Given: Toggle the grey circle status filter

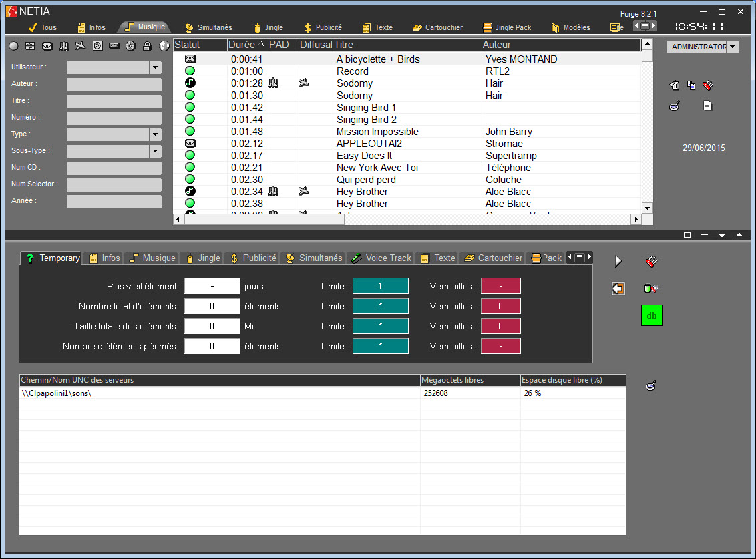Looking at the screenshot, I should [x=13, y=46].
